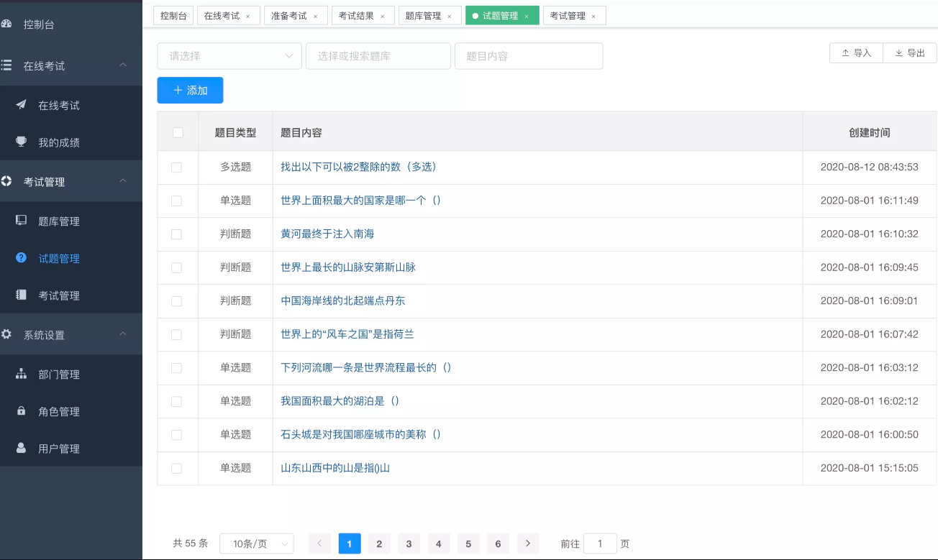Viewport: 938px width, 560px height.
Task: Click timestamp 2020-08-12 08:43:53
Action: (x=870, y=167)
